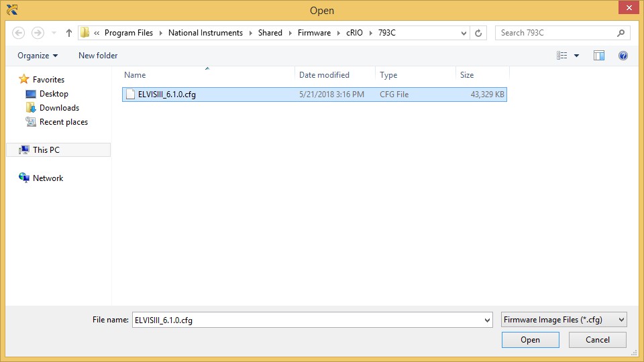644x362 pixels.
Task: Click the Cancel button
Action: (597, 340)
